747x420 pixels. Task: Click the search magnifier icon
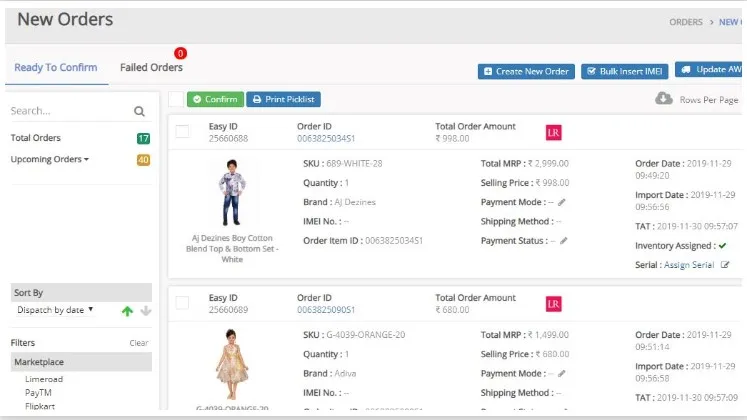coord(140,112)
